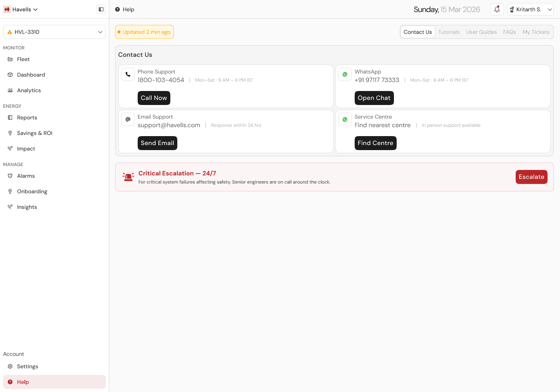This screenshot has width=560, height=392.
Task: Click the Insights icon in sidebar
Action: tap(10, 207)
